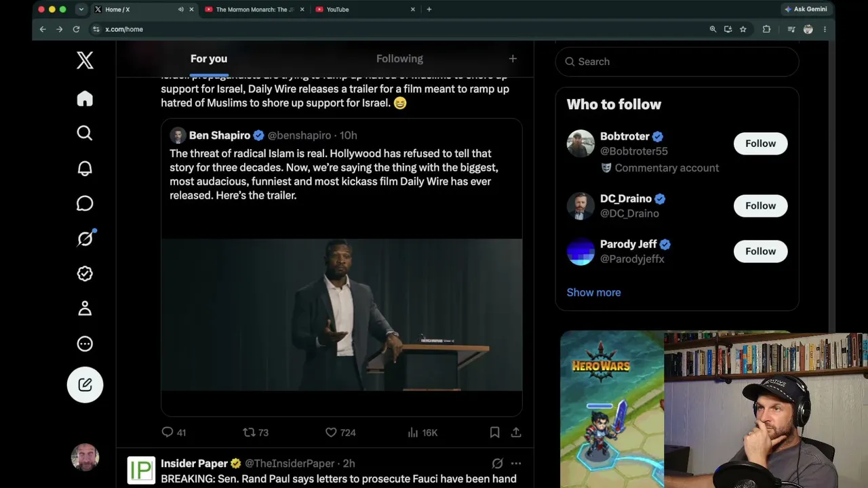Viewport: 868px width, 488px height.
Task: Open Chrome profile avatar menu
Action: point(808,29)
